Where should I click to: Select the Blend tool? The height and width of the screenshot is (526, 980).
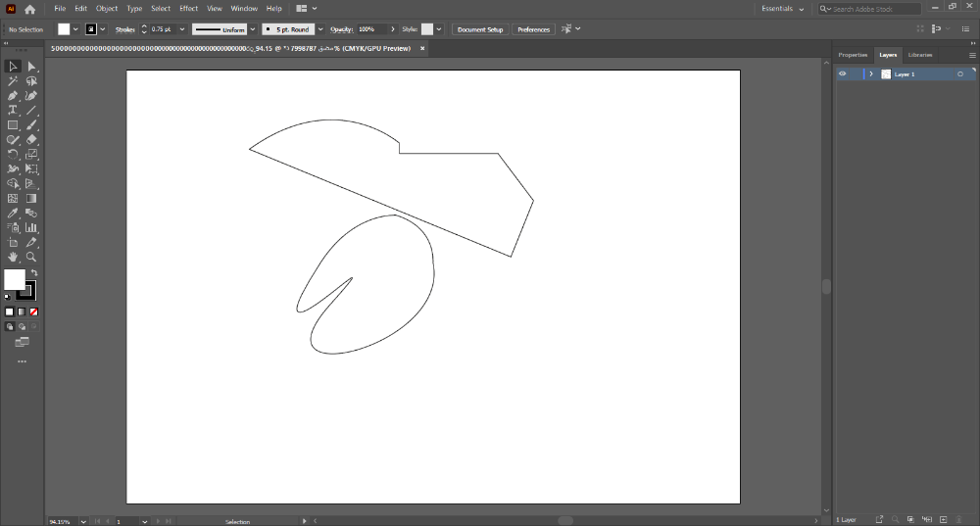(31, 213)
